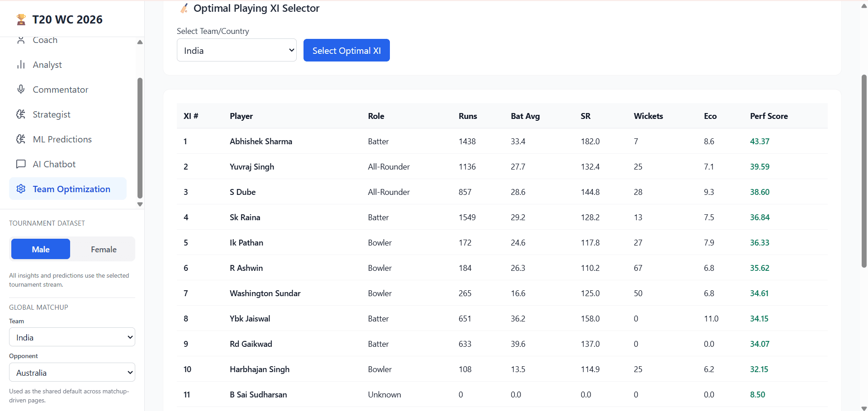
Task: Toggle the Optimal Playing XI Selector header
Action: [x=256, y=8]
